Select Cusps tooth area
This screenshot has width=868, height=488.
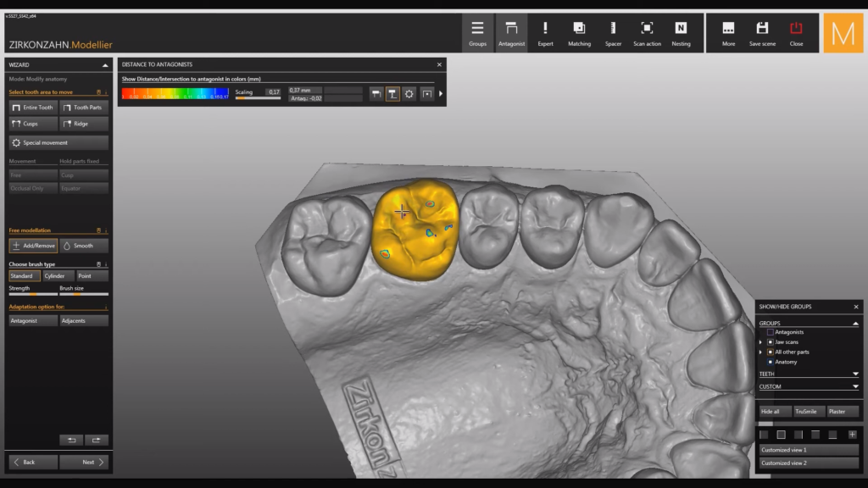(33, 124)
